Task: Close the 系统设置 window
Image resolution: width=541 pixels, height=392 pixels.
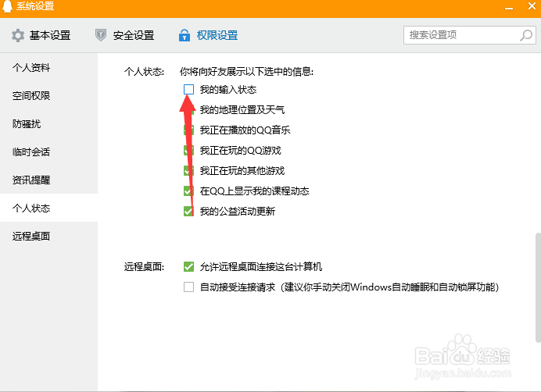Action: 532,6
